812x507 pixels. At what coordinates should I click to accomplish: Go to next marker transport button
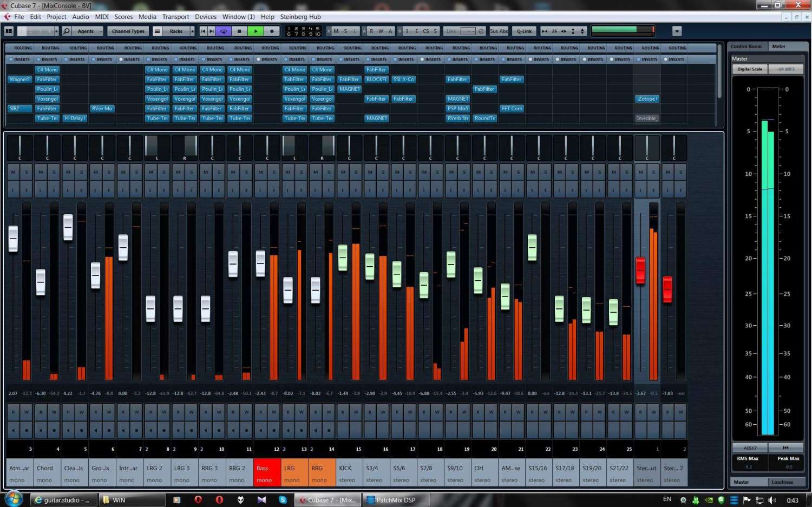click(x=212, y=31)
